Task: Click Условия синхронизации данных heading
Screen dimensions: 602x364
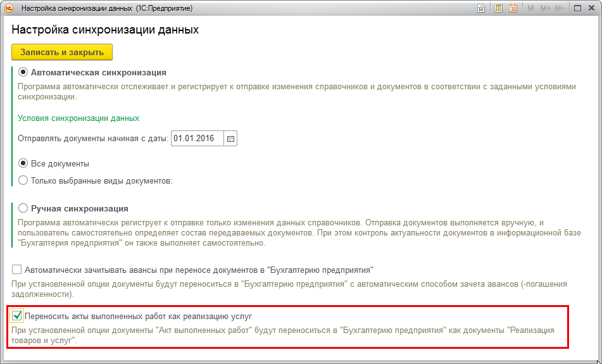Action: (78, 118)
